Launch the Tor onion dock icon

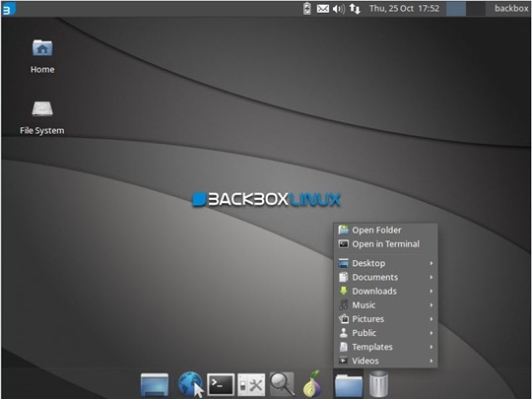click(312, 384)
